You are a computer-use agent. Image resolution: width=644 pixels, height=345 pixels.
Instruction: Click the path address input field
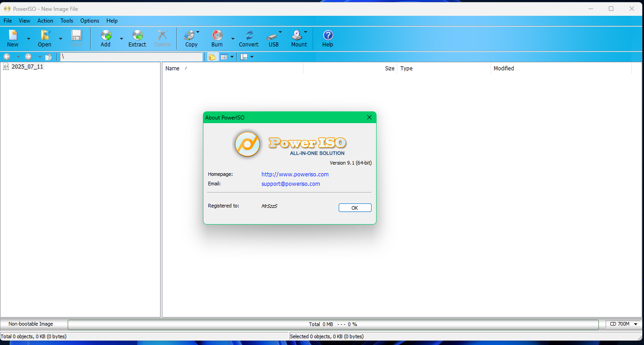[x=132, y=57]
